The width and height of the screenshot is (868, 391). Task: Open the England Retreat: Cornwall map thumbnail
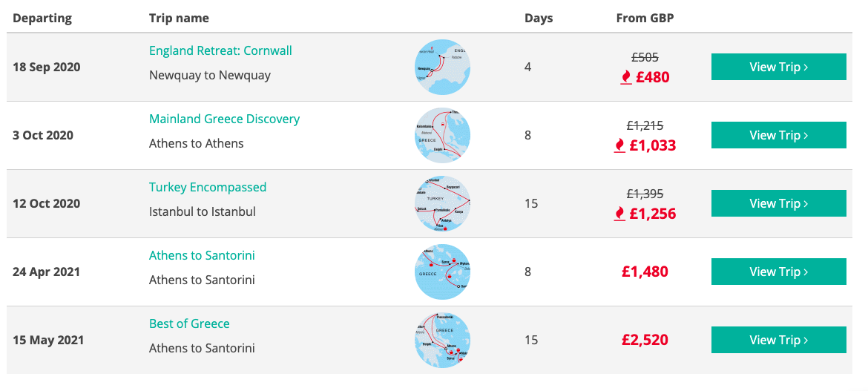click(442, 67)
